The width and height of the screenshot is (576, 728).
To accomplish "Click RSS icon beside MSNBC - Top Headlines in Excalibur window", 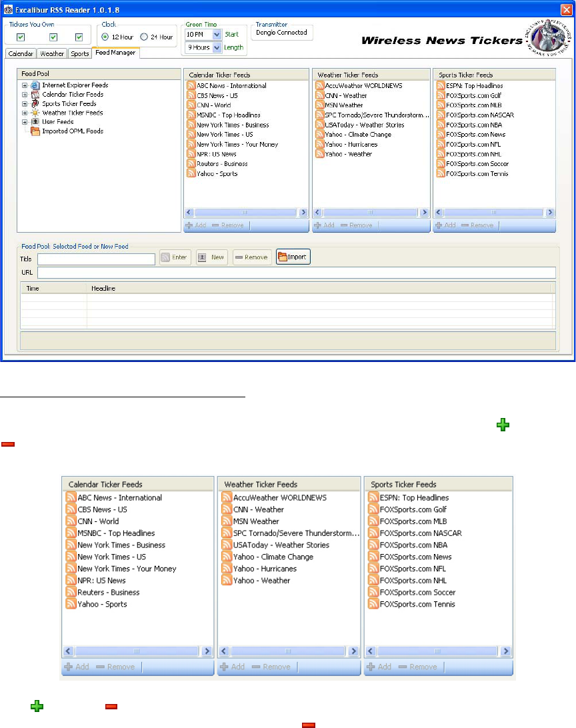I will point(191,115).
